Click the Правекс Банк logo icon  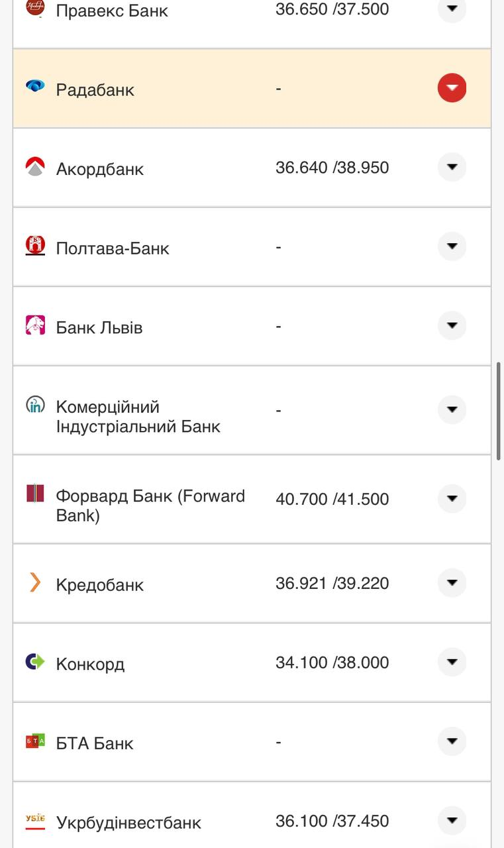click(35, 9)
